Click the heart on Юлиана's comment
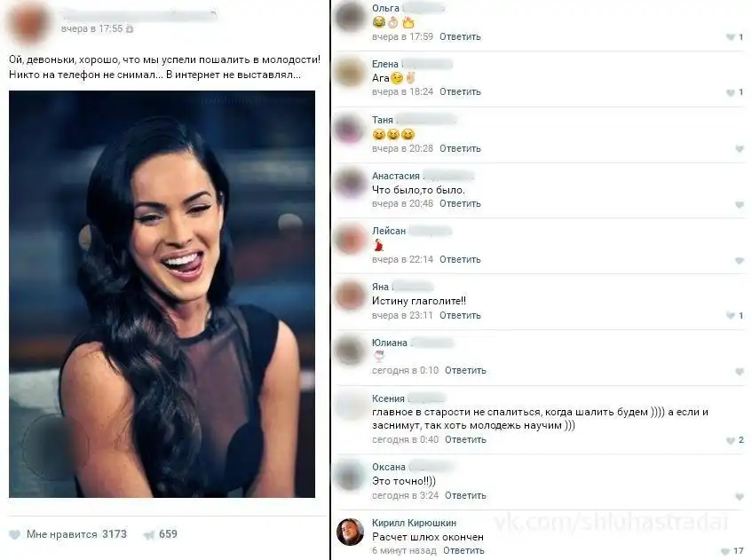The width and height of the screenshot is (752, 560). pyautogui.click(x=739, y=371)
